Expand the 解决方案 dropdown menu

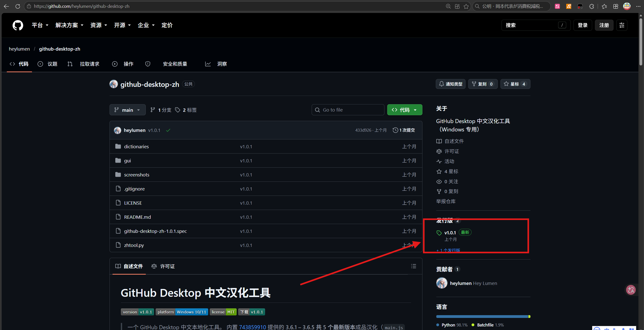[x=69, y=25]
